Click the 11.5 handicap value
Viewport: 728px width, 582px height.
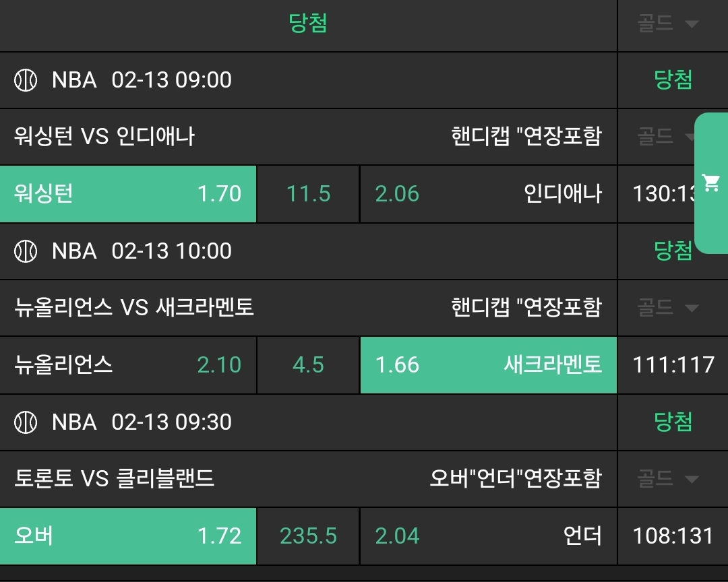[x=308, y=194]
